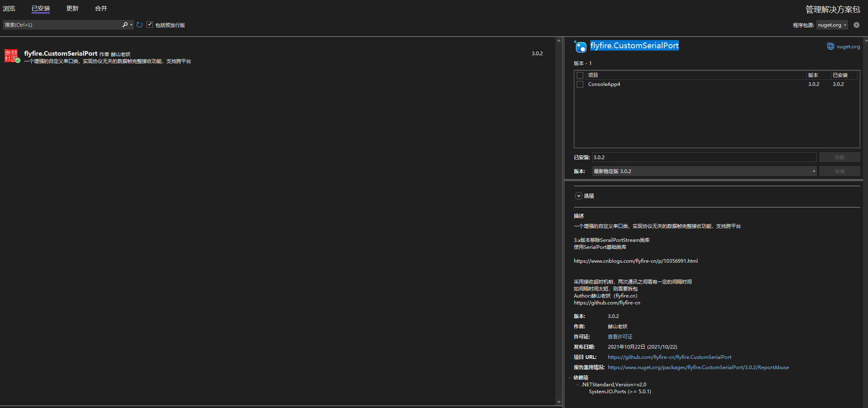Collapse the .NETStandard dependency group

pos(577,385)
